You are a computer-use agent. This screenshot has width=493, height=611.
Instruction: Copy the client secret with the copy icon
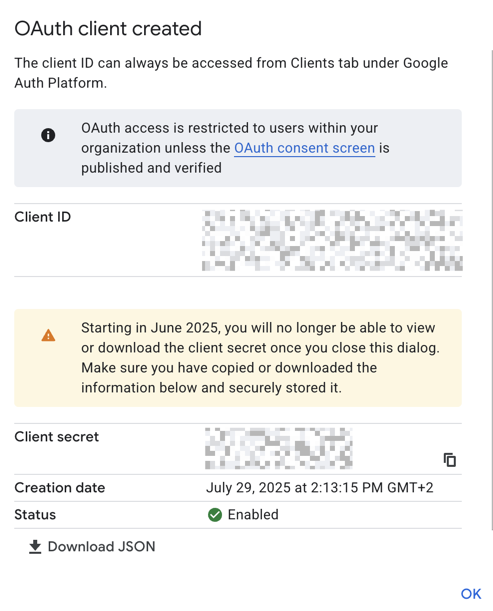click(450, 460)
